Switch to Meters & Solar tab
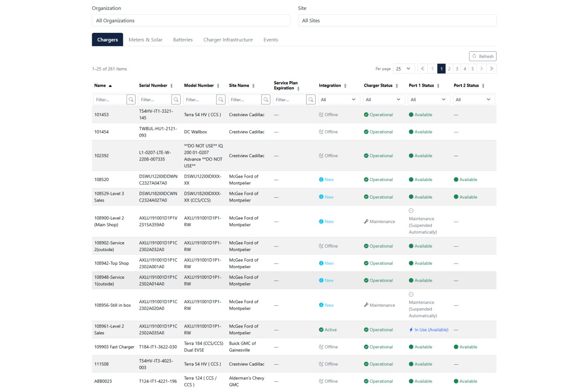This screenshot has width=588, height=389. coord(146,40)
